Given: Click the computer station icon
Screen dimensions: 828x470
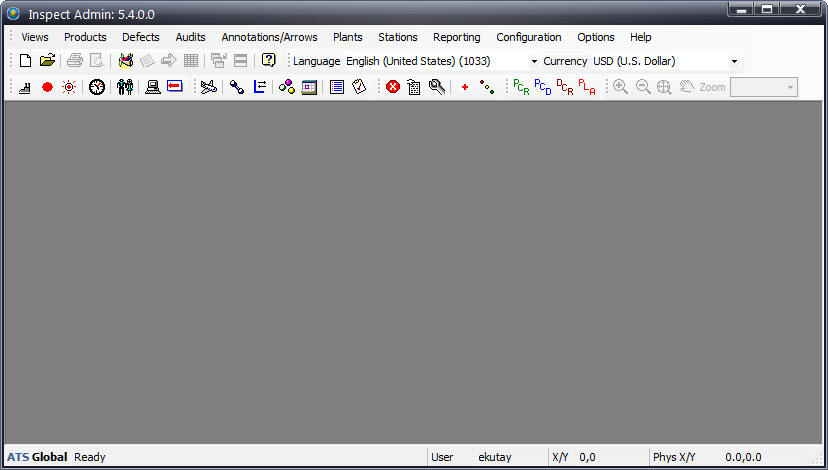Looking at the screenshot, I should pos(153,87).
